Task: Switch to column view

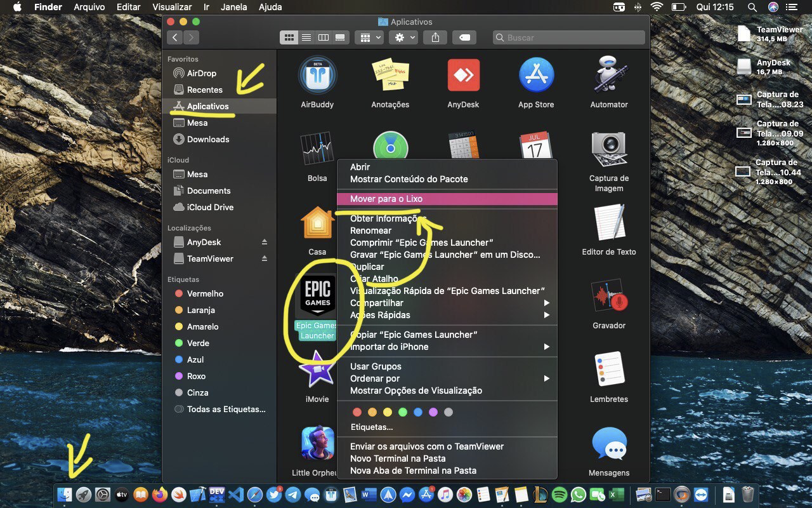Action: pyautogui.click(x=324, y=37)
